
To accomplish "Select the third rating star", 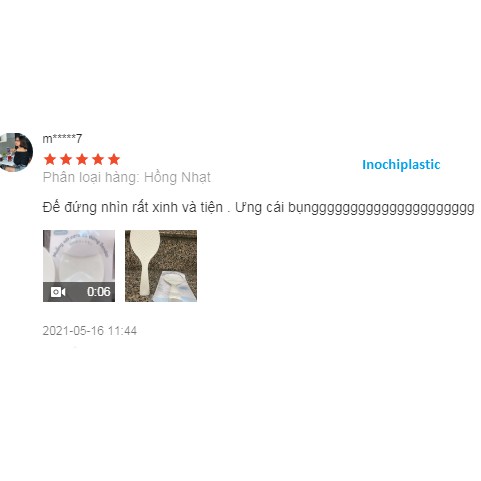I will 82,159.
